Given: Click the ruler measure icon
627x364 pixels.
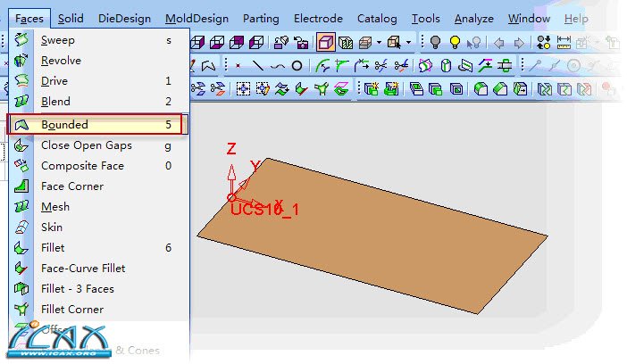Looking at the screenshot, I should 564,42.
